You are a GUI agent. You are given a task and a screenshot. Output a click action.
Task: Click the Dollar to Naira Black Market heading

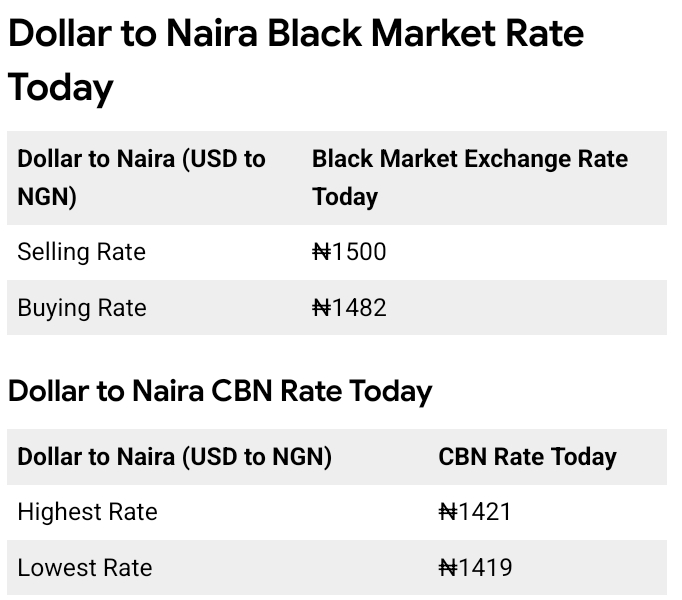pyautogui.click(x=296, y=34)
